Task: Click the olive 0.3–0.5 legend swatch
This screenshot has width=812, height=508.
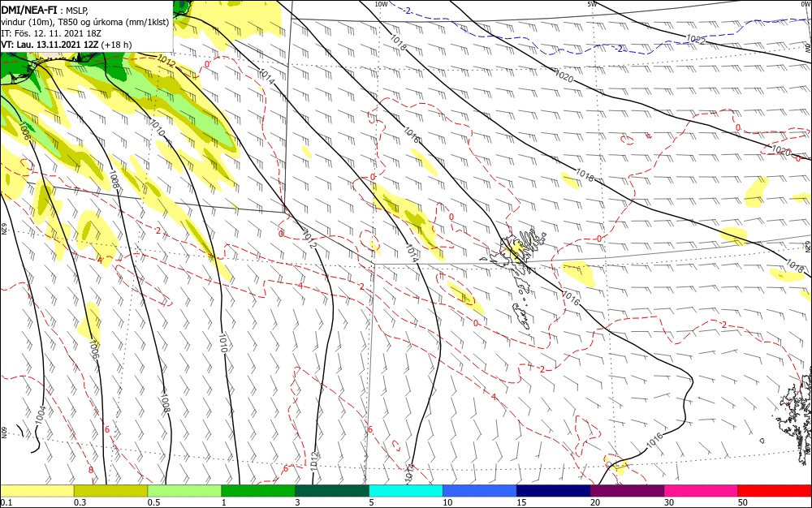Action: click(110, 491)
